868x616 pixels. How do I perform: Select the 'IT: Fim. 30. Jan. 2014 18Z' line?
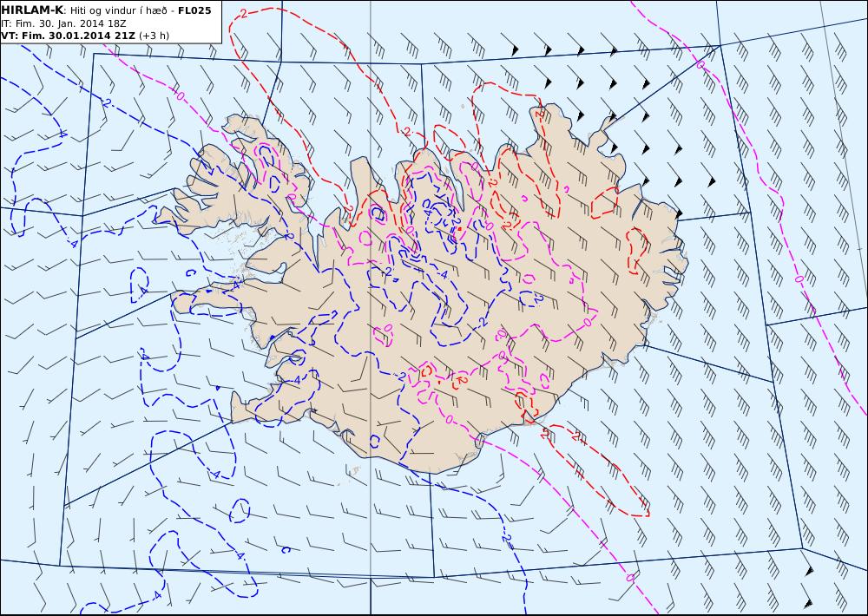63,23
